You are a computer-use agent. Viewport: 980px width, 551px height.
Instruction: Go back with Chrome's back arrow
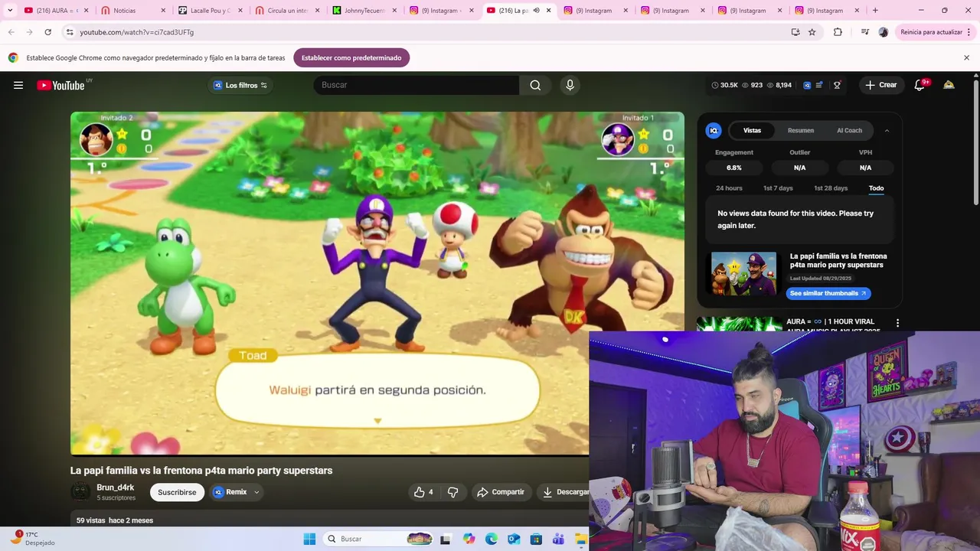[x=11, y=32]
